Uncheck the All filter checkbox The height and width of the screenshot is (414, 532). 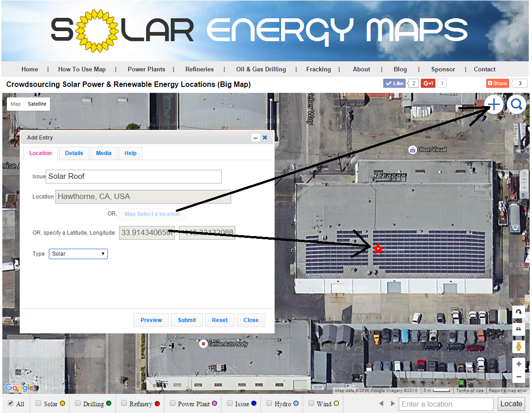pos(10,403)
